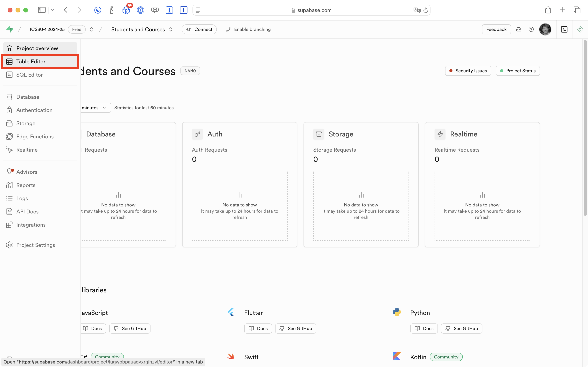Click the supabase.com address bar
This screenshot has height=367, width=588.
pyautogui.click(x=314, y=10)
